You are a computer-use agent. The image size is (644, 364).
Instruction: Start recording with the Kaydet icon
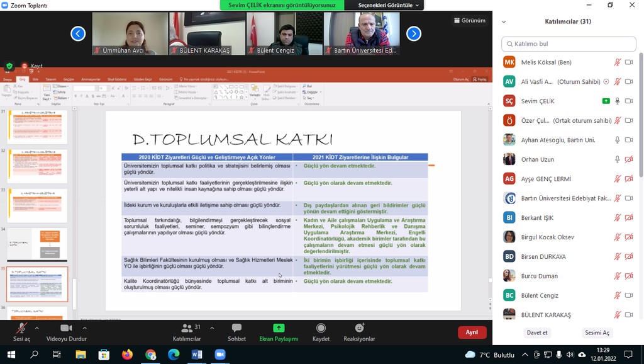321,329
